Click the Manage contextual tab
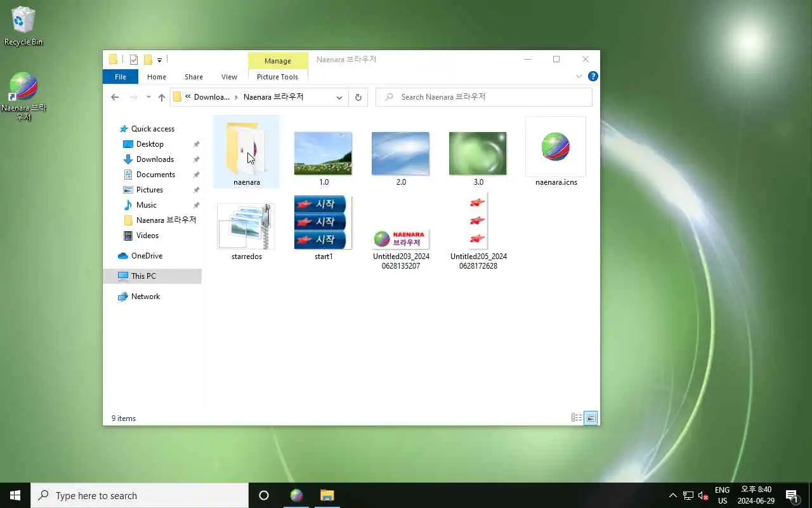The image size is (812, 508). (278, 61)
